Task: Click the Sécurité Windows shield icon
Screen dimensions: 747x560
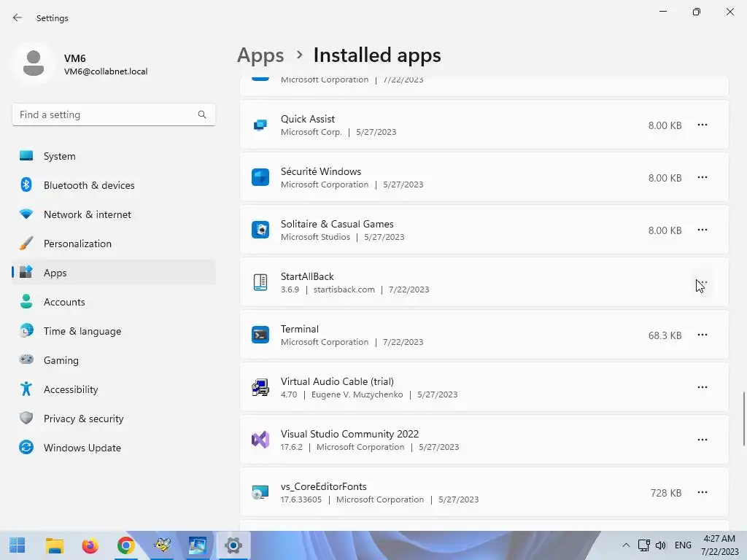Action: pyautogui.click(x=260, y=178)
